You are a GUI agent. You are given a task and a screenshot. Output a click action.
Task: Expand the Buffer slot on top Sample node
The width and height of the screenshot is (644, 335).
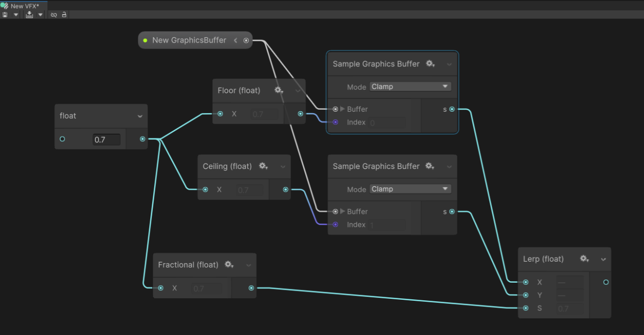click(343, 109)
